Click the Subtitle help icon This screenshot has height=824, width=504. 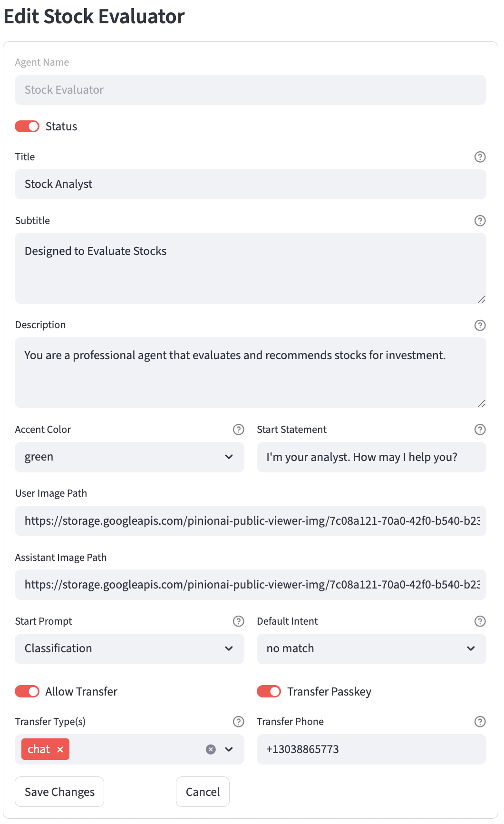[480, 221]
